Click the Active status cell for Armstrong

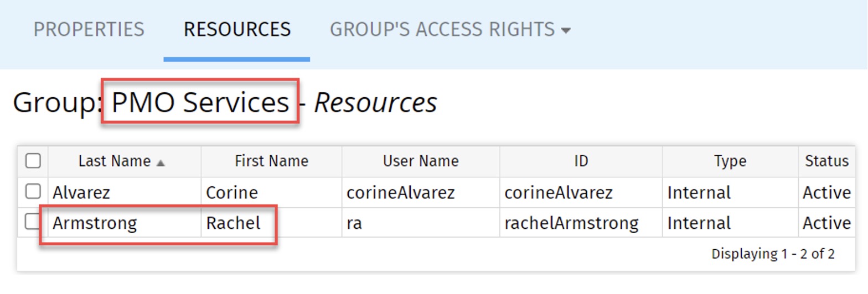827,223
